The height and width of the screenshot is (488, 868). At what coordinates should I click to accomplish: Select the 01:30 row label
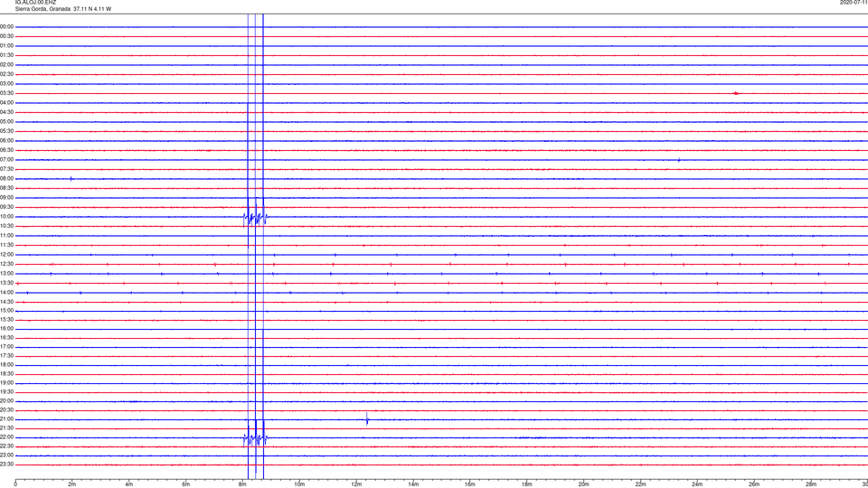point(7,55)
